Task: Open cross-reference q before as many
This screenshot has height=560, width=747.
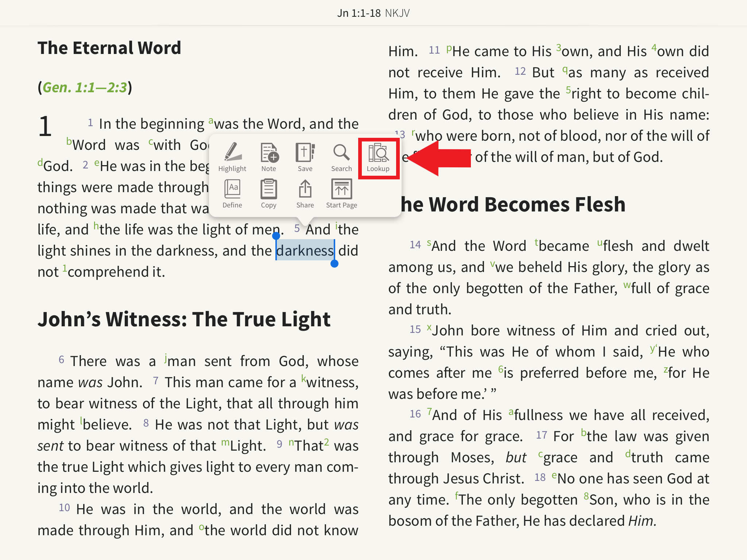Action: pyautogui.click(x=565, y=70)
